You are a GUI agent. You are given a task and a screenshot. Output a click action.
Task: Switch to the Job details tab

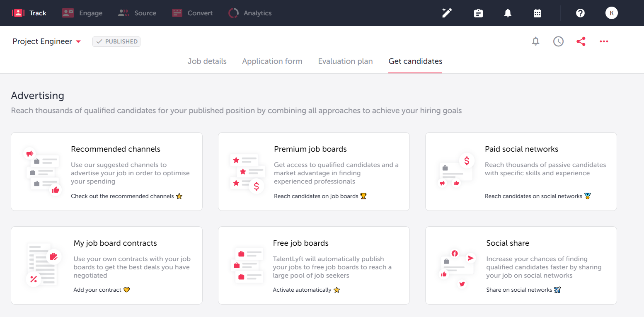(x=207, y=61)
